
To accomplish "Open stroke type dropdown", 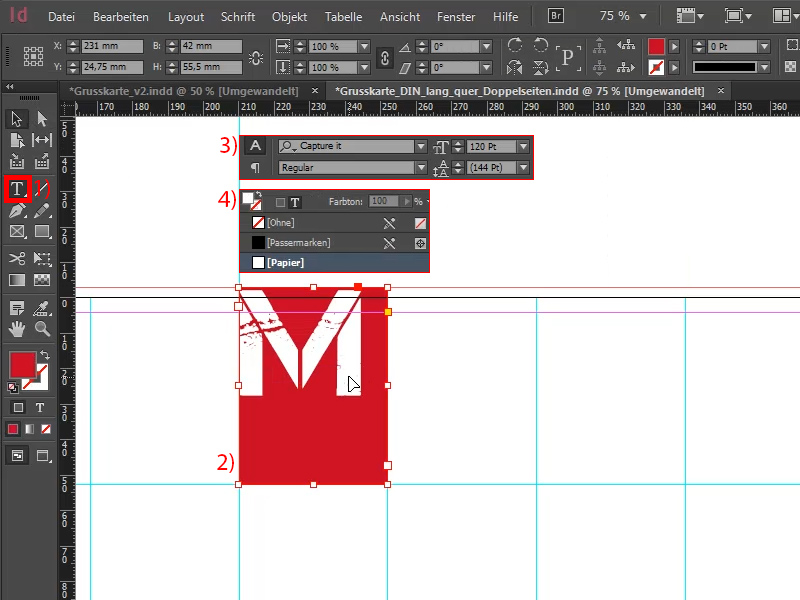I will 764,67.
